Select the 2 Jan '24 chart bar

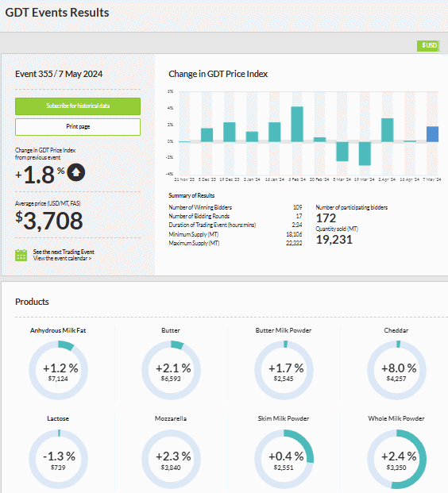click(252, 137)
